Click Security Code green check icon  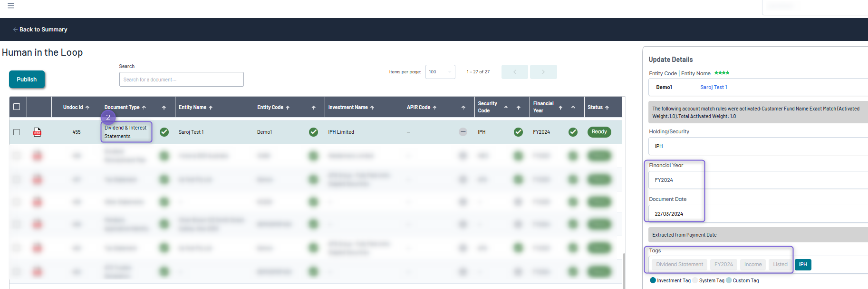pos(518,132)
